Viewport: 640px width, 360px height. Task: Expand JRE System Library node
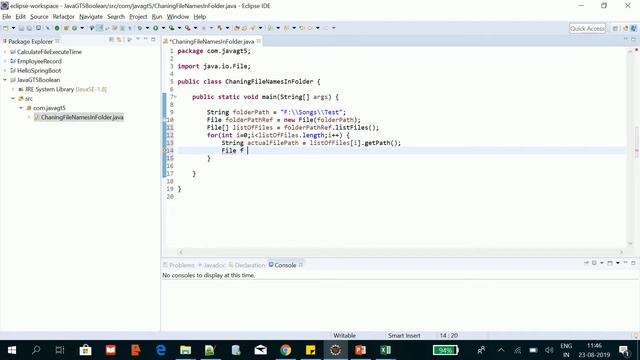point(13,89)
